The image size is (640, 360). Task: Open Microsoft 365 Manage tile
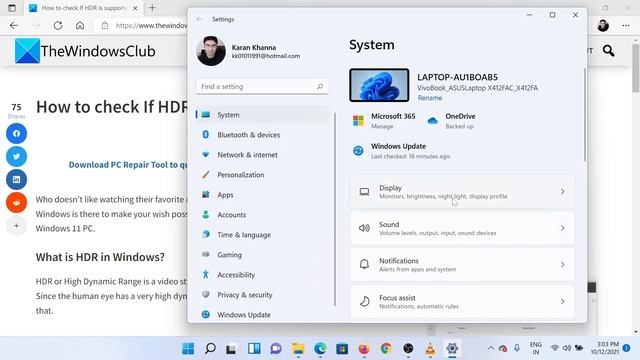point(384,121)
